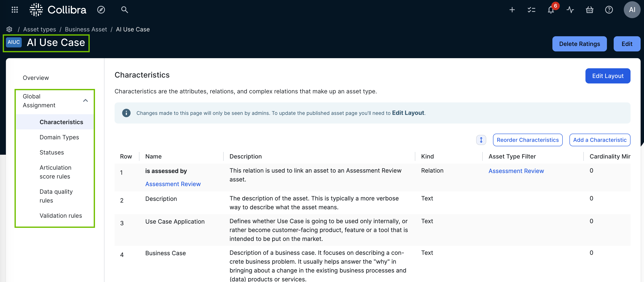Image resolution: width=644 pixels, height=282 pixels.
Task: Open the apps grid menu
Action: point(15,10)
